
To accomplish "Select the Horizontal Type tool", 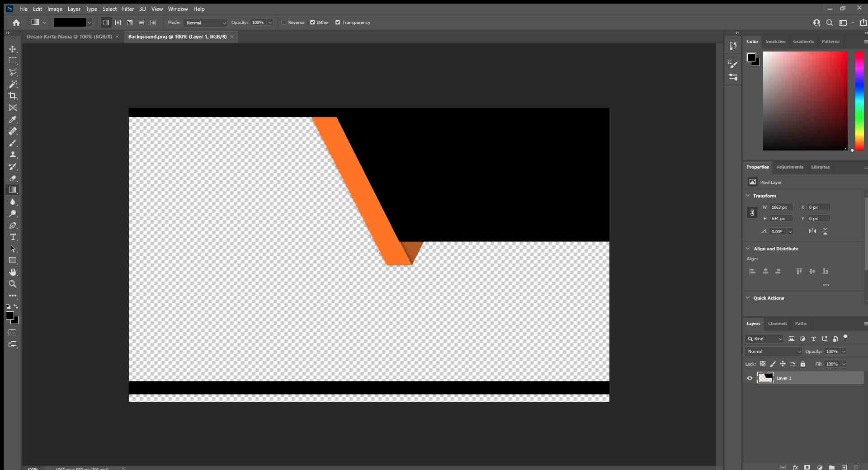I will click(13, 237).
